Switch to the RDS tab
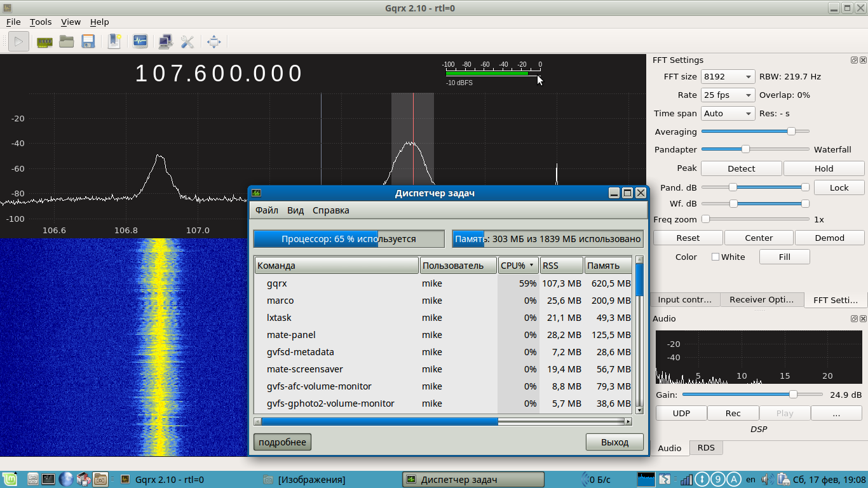 706,447
